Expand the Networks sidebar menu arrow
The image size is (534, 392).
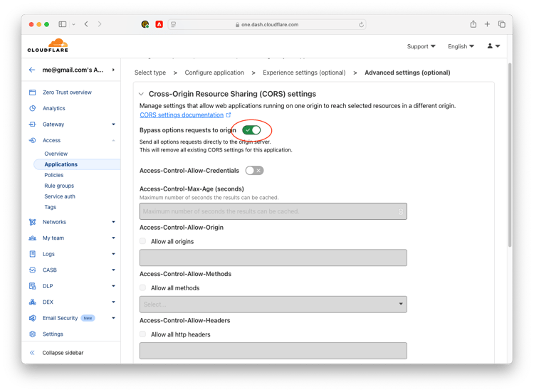[x=113, y=222]
